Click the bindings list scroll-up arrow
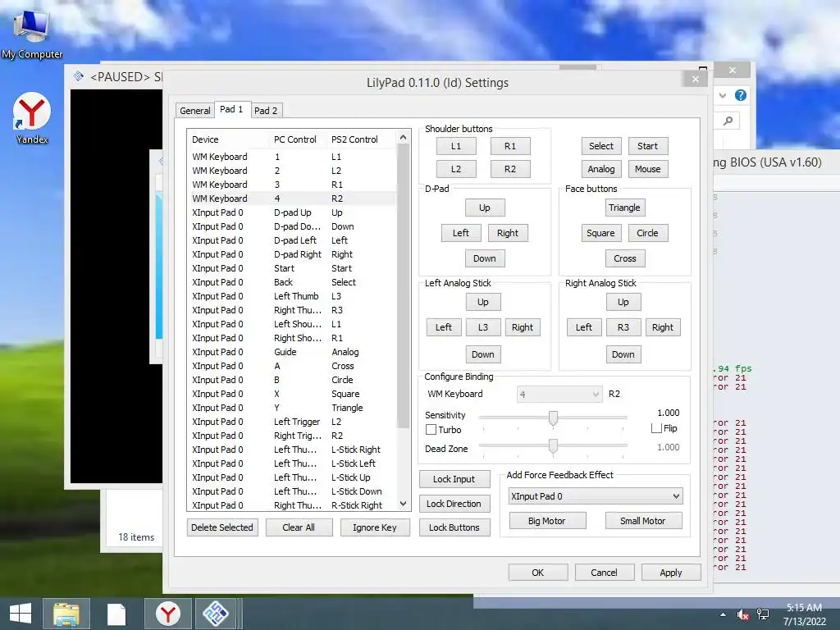 click(404, 138)
